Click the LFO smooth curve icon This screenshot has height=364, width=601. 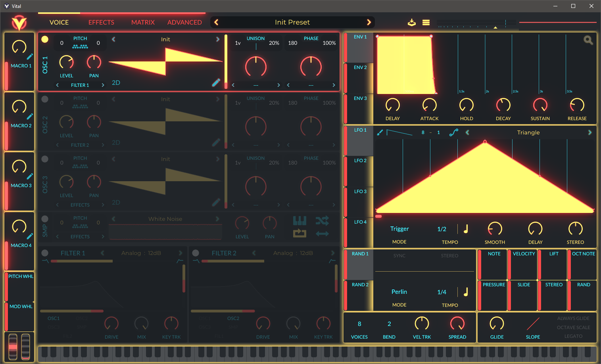(453, 132)
